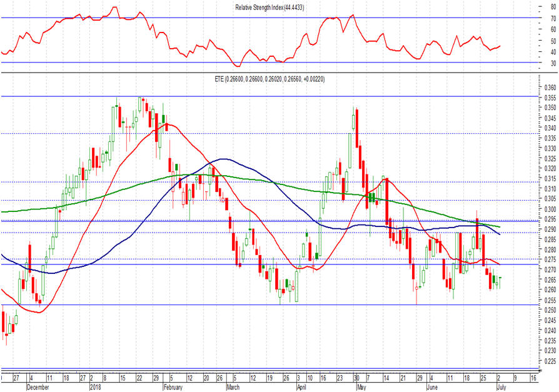Click the date tick 30 before May
Screen dimensions: 559x392
coord(356,378)
